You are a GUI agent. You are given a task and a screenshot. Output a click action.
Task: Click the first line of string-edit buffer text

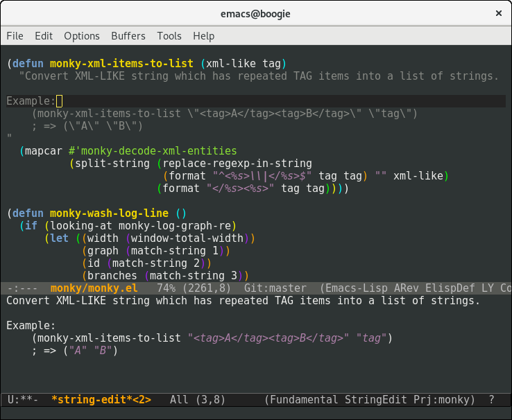[x=244, y=301]
